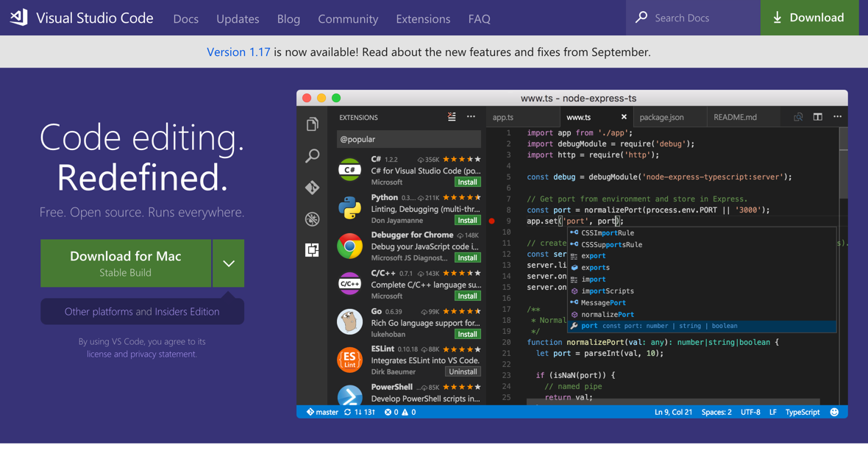Click the ESLint extension icon
The image size is (868, 456).
[350, 360]
